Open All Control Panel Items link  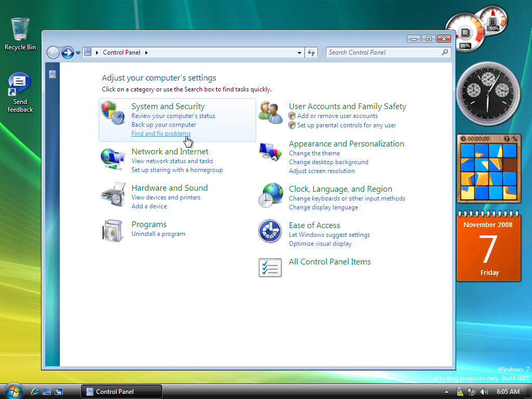click(330, 262)
